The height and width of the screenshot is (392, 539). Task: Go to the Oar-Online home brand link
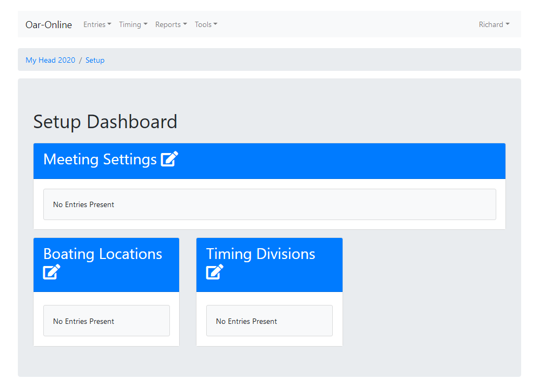point(49,24)
